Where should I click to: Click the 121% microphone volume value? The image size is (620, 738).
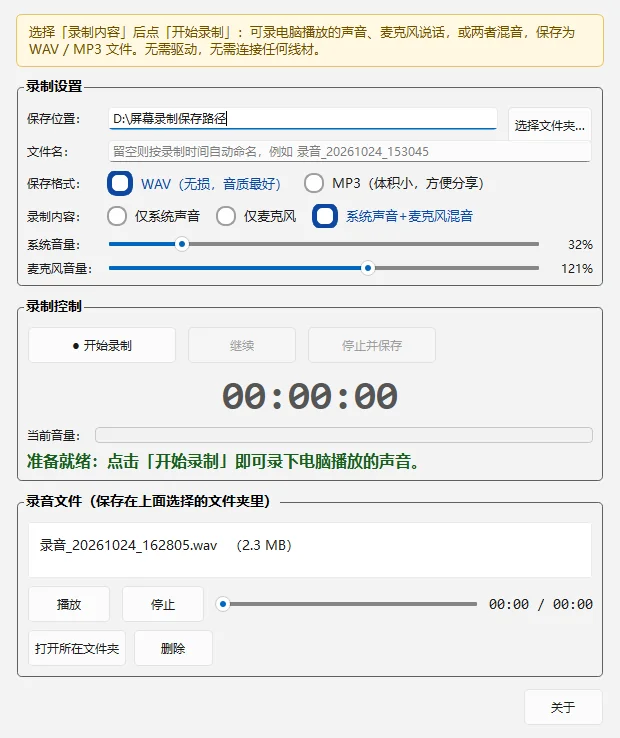577,268
